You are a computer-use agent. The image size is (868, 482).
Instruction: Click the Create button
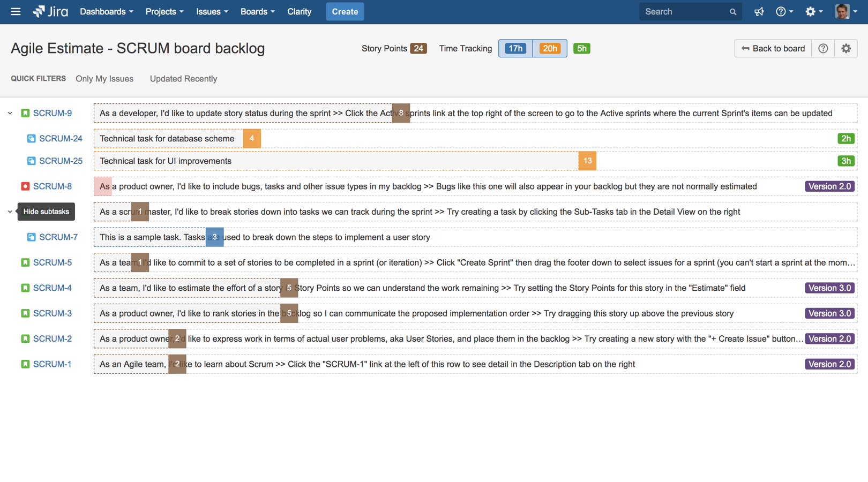tap(345, 12)
